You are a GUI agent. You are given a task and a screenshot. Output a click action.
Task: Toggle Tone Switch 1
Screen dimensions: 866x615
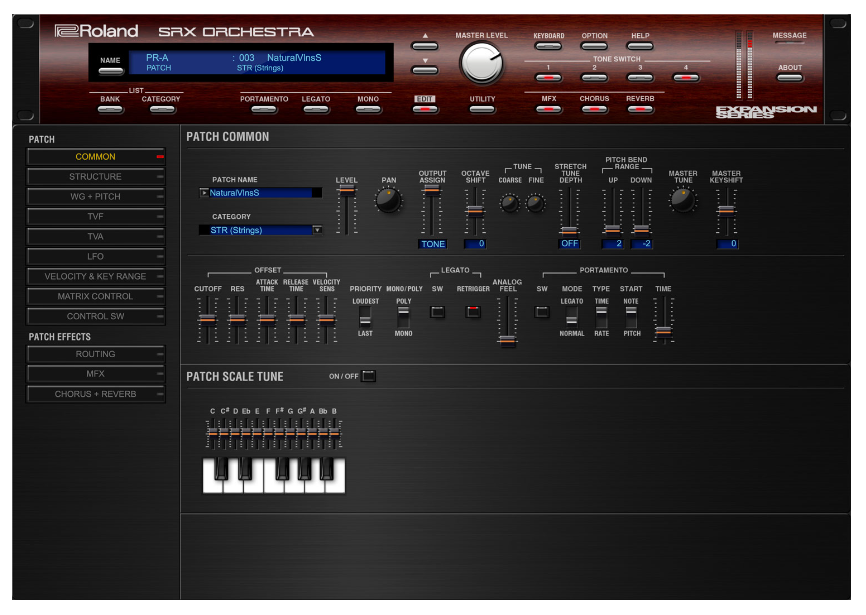548,78
